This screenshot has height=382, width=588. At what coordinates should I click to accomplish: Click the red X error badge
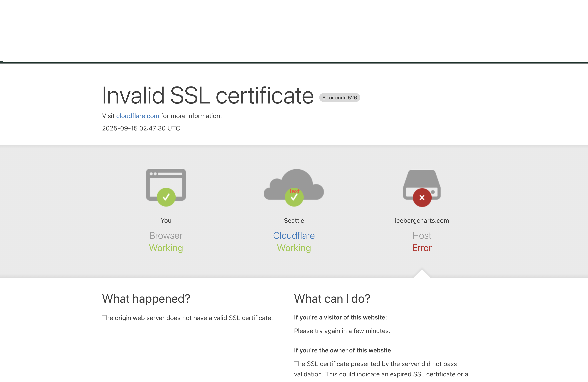[422, 198]
